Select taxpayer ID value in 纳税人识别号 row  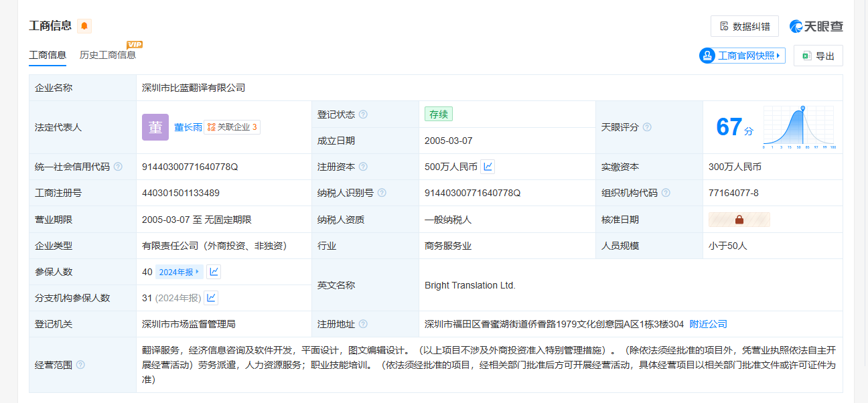473,193
